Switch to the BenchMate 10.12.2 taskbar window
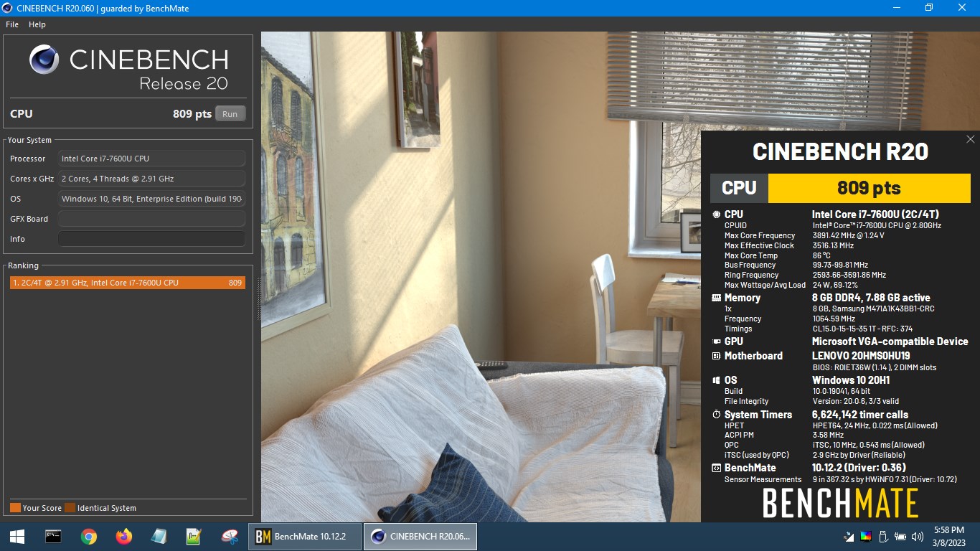Screen dimensions: 980x551 pyautogui.click(x=305, y=537)
